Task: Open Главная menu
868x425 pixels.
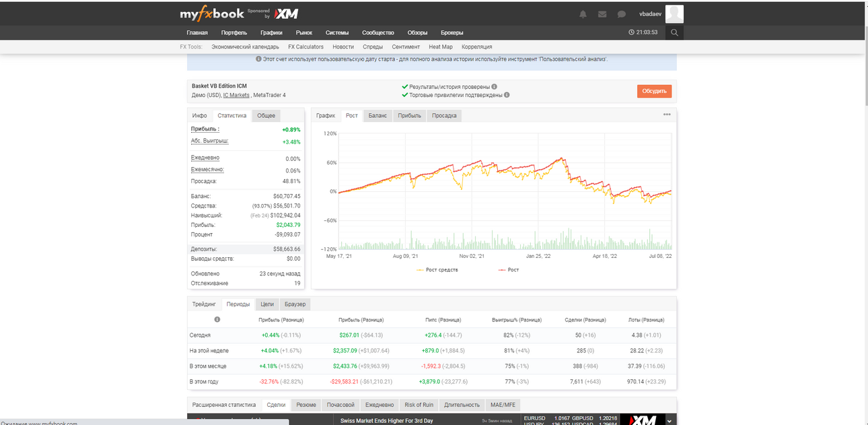Action: click(197, 32)
